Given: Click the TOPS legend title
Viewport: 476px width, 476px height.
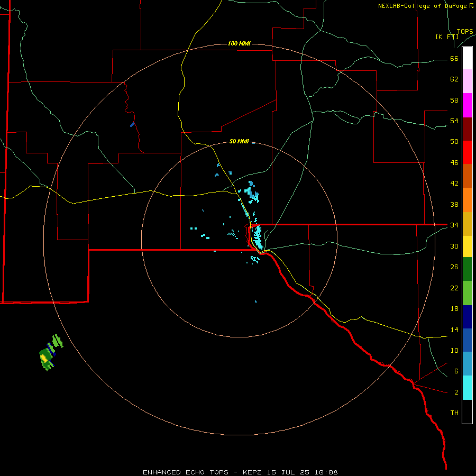Looking at the screenshot, I should 465,32.
